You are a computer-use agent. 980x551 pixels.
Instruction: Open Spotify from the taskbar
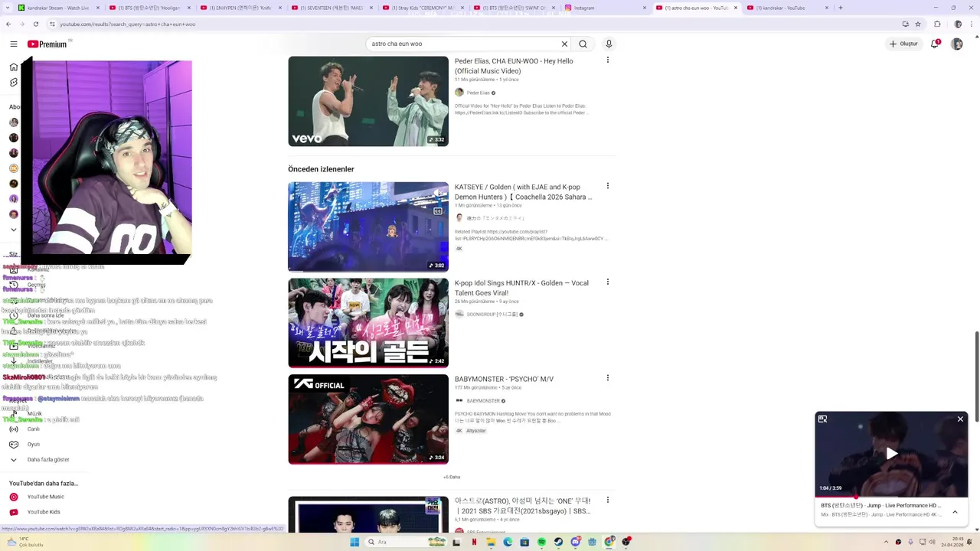(541, 542)
